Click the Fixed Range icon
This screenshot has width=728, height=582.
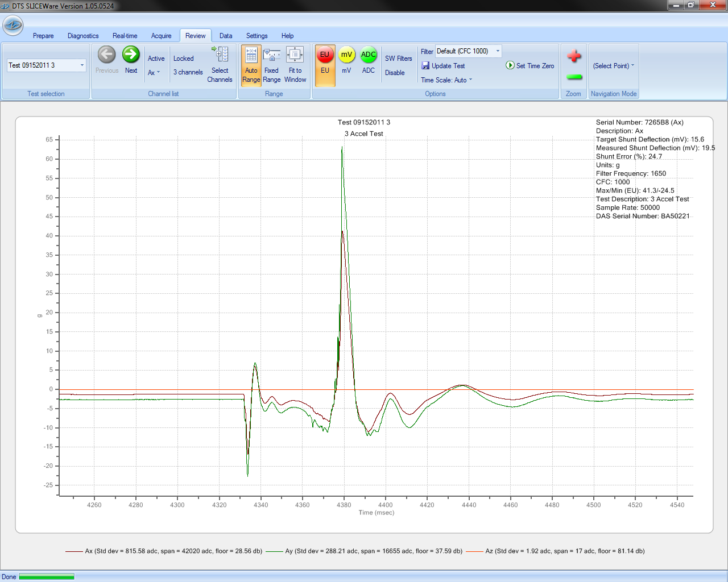coord(272,55)
